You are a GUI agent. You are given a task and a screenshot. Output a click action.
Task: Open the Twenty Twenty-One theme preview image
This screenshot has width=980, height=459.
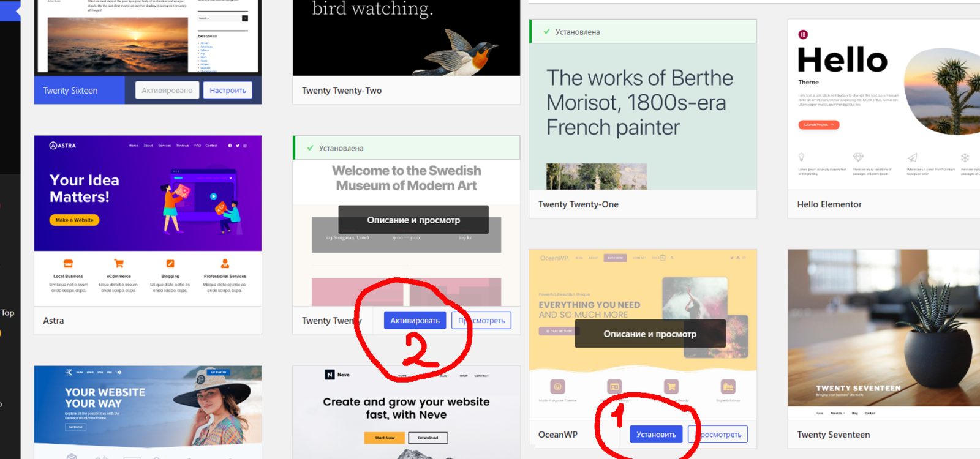[643, 116]
